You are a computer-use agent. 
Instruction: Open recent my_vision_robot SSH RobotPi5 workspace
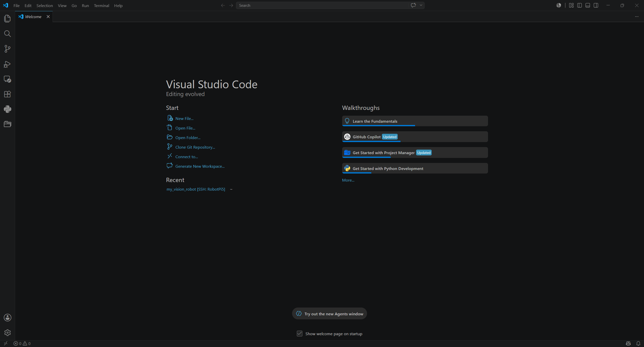click(196, 189)
